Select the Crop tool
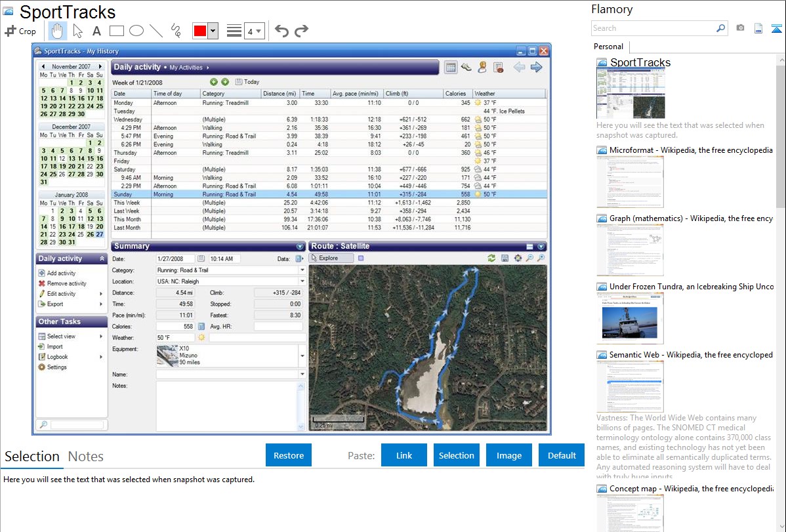This screenshot has height=532, width=786. coord(20,31)
